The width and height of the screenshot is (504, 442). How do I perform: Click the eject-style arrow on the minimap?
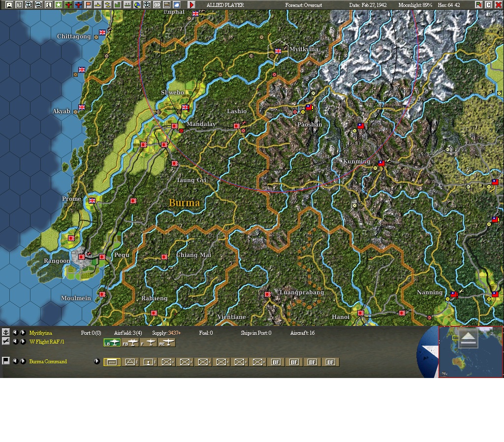click(x=469, y=340)
